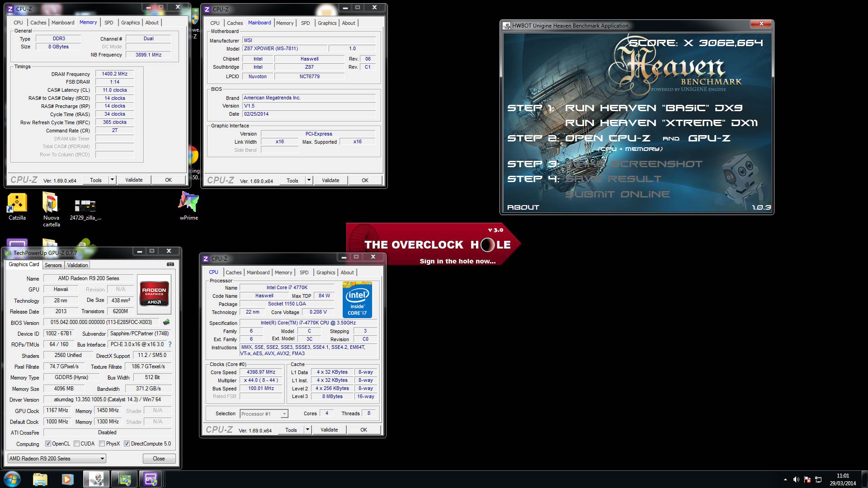Open the Windows Start orb
Screen dimensions: 868x488
pos(12,479)
